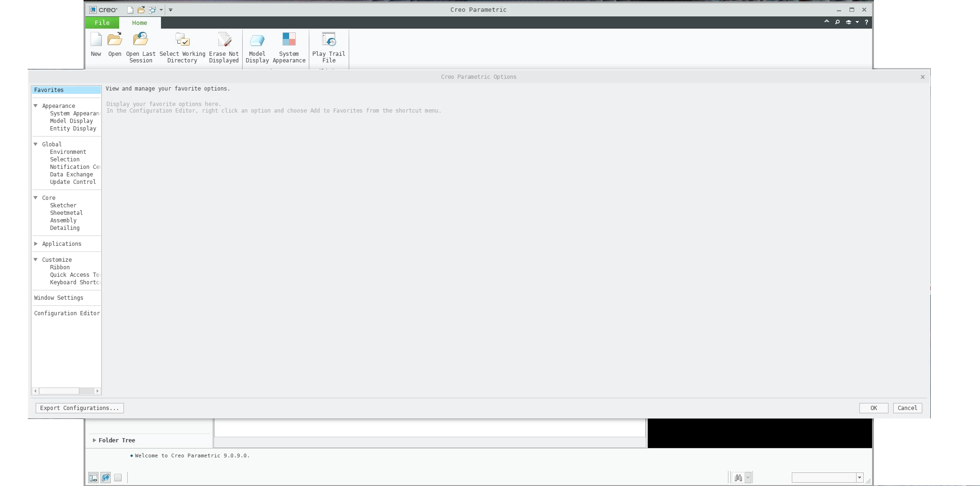Open the Windows icon dropdown arrow in title bar
The image size is (980, 486).
click(x=161, y=10)
